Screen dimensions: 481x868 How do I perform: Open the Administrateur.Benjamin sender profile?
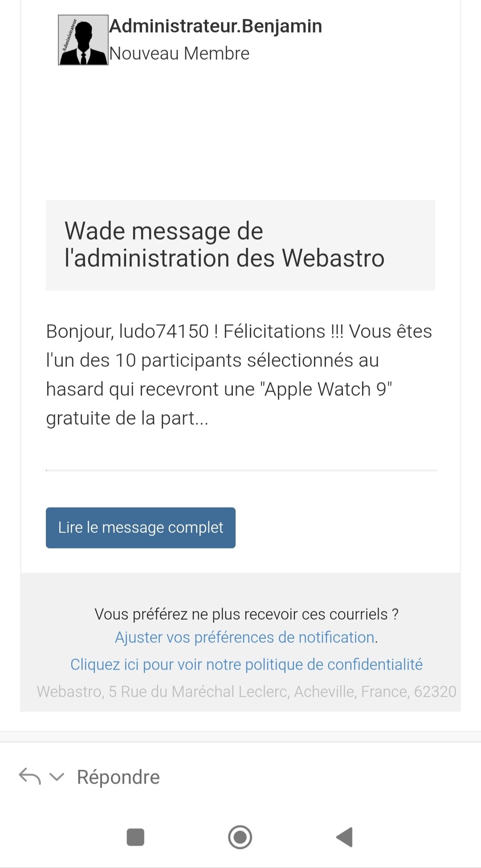pos(216,26)
